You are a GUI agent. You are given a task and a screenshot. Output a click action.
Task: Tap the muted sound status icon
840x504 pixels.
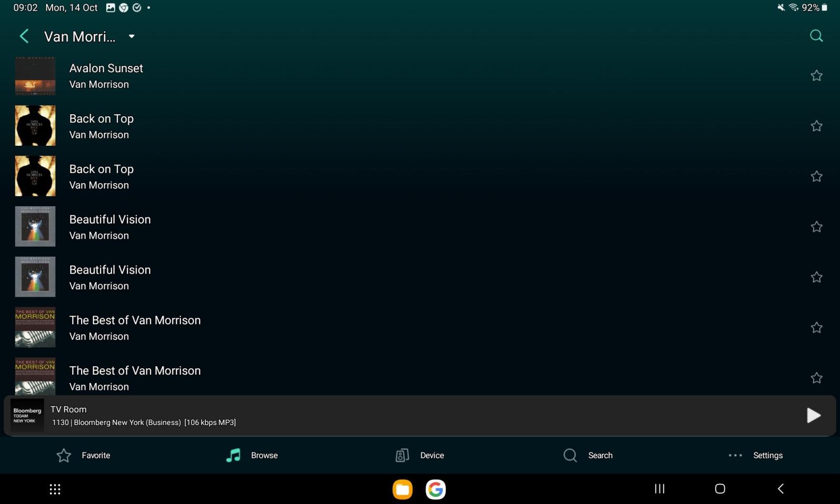coord(781,7)
